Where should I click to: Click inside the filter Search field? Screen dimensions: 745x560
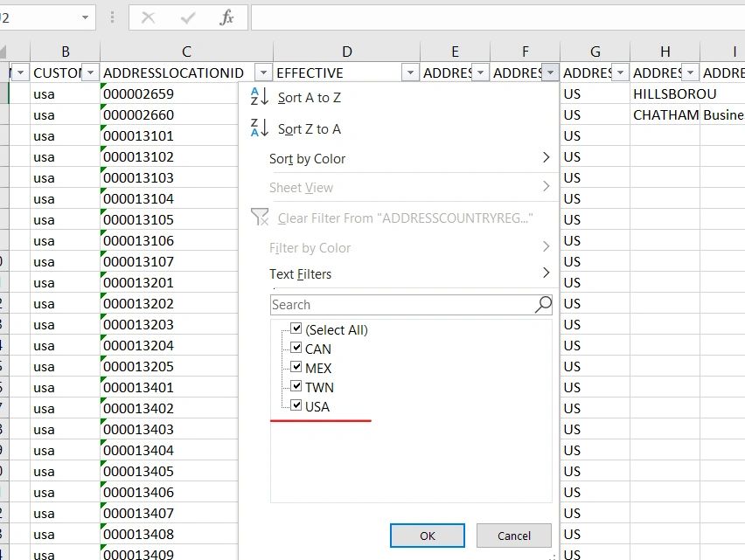(x=393, y=304)
